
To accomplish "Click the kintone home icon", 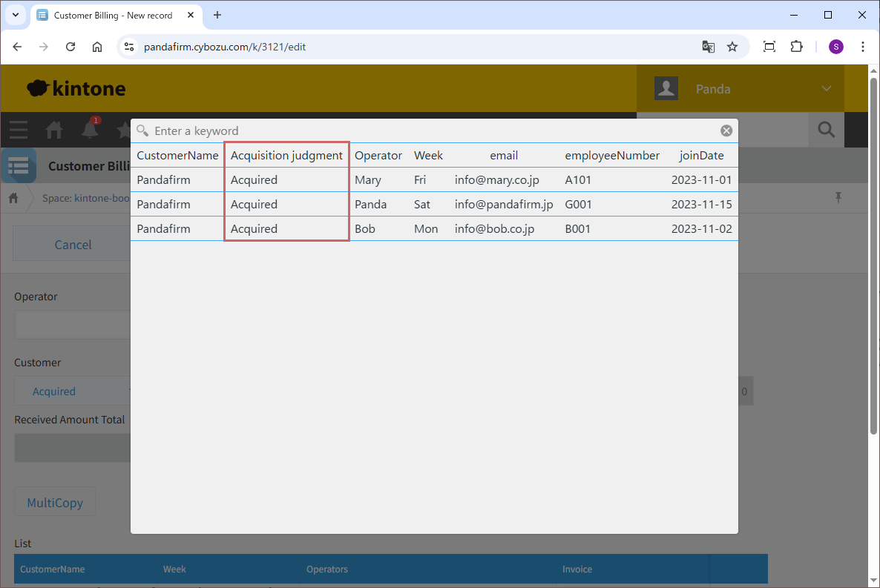I will (54, 131).
